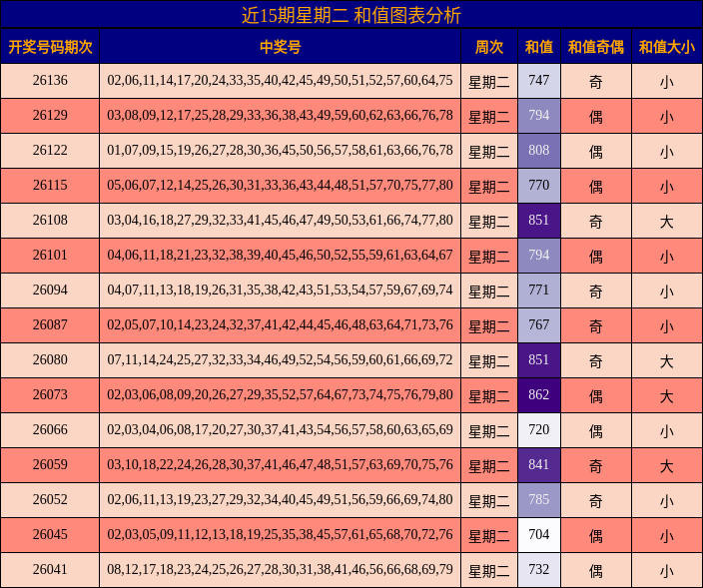This screenshot has height=588, width=703.
Task: Select issue number 26094
Action: point(50,290)
